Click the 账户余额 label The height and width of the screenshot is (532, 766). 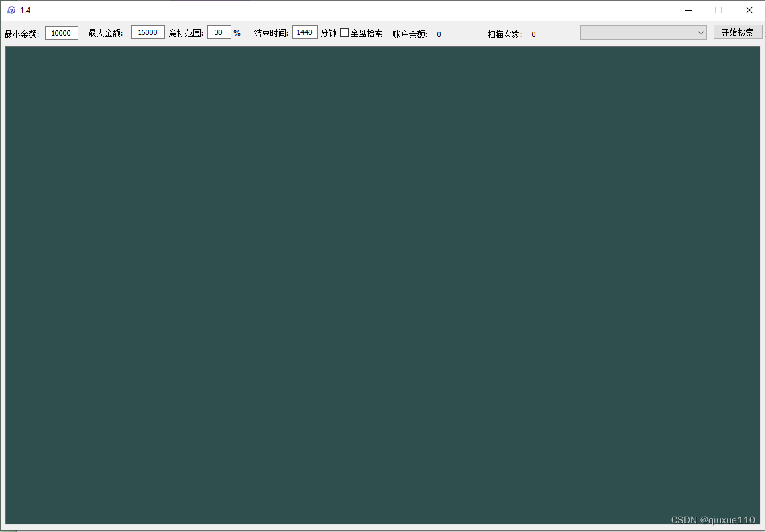(x=410, y=34)
